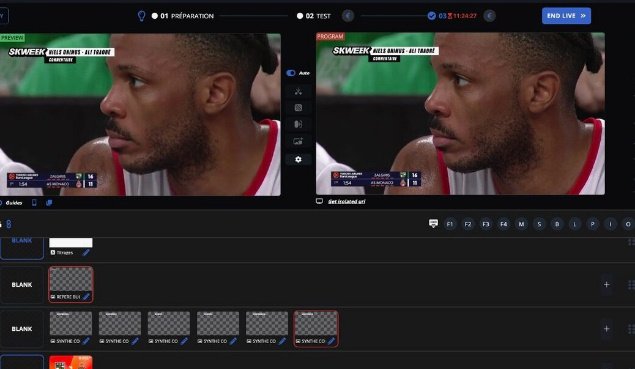The height and width of the screenshot is (369, 635).
Task: Edit the red-outlined SYNTHE CO with pencil
Action: [x=331, y=341]
